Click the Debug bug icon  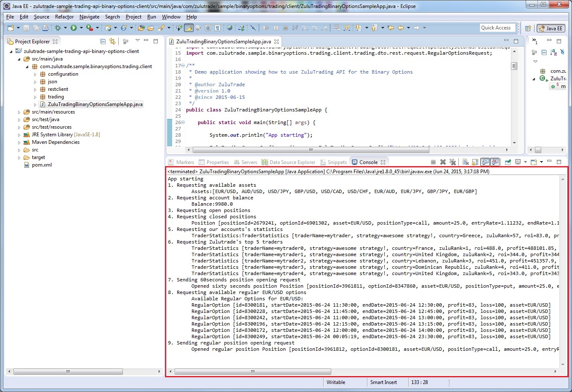58,28
